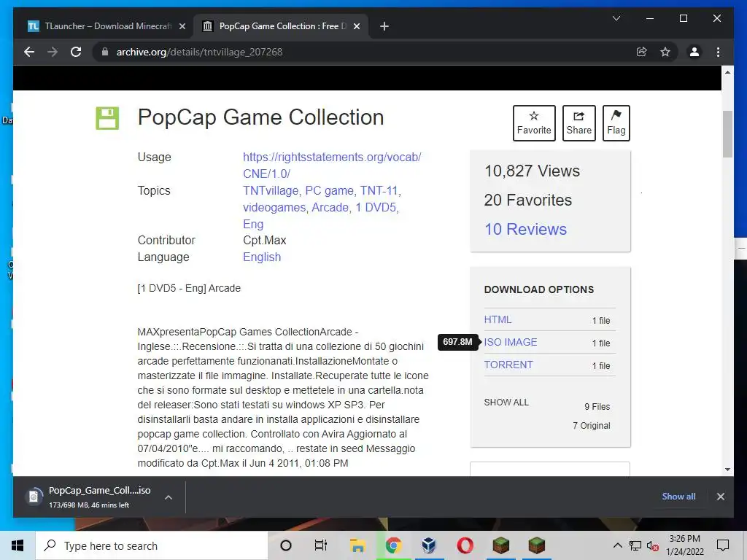Open the Chrome profile icon
747x560 pixels.
(694, 52)
